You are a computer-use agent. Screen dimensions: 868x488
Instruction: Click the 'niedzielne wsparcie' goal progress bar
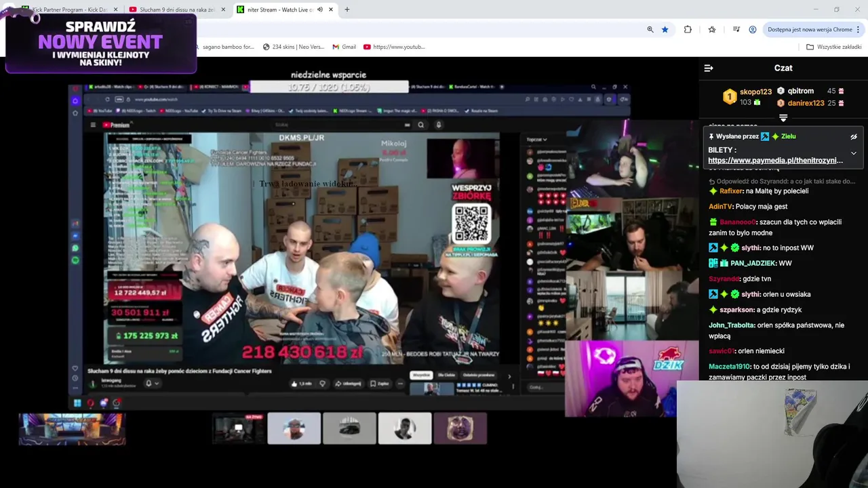click(x=329, y=87)
